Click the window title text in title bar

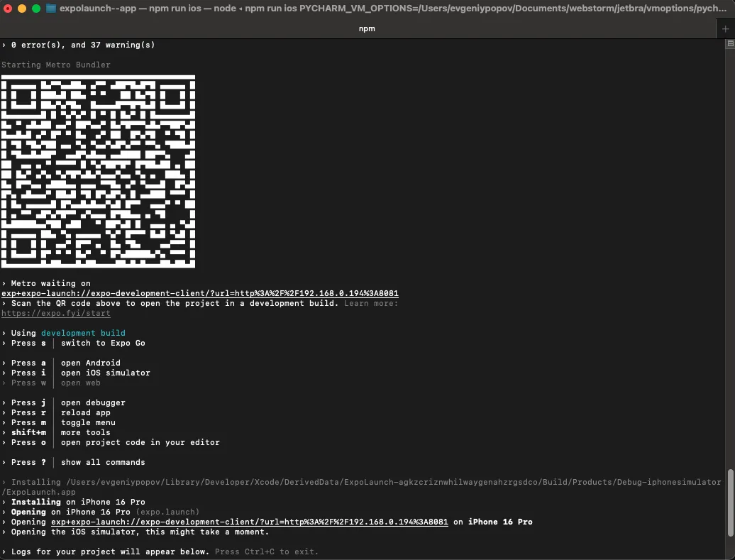393,8
